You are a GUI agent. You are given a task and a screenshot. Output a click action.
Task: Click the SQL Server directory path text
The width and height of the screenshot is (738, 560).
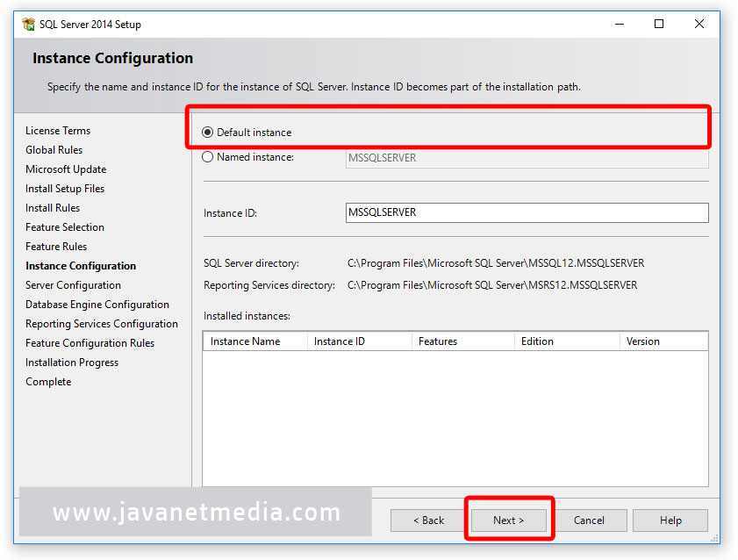pyautogui.click(x=496, y=263)
